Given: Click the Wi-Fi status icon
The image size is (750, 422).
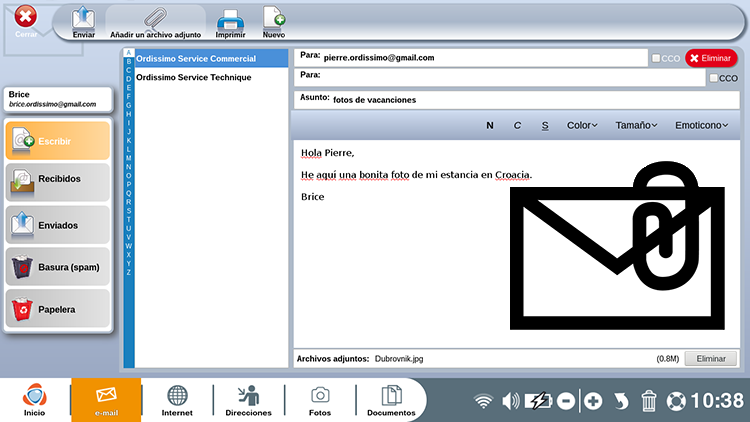Looking at the screenshot, I should (483, 401).
